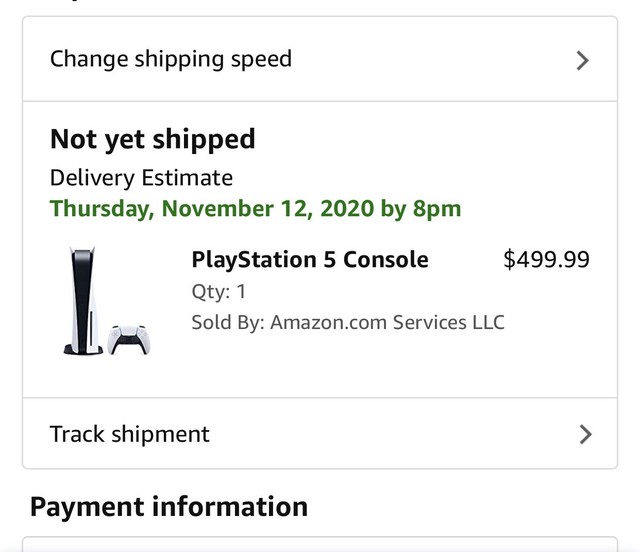The height and width of the screenshot is (552, 640).
Task: Tap the chevron next to Track shipment
Action: [585, 434]
